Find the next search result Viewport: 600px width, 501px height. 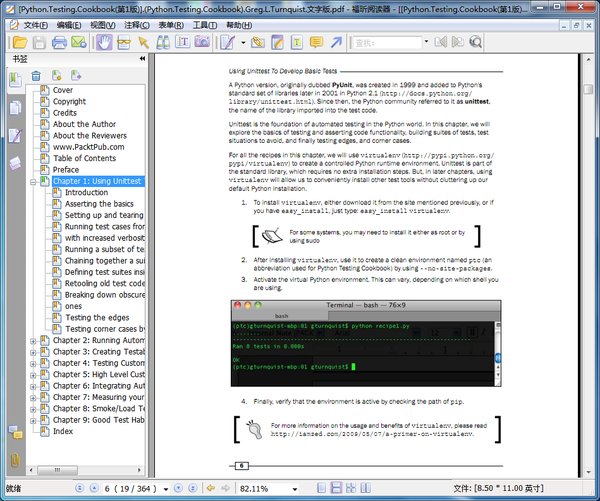tap(458, 42)
